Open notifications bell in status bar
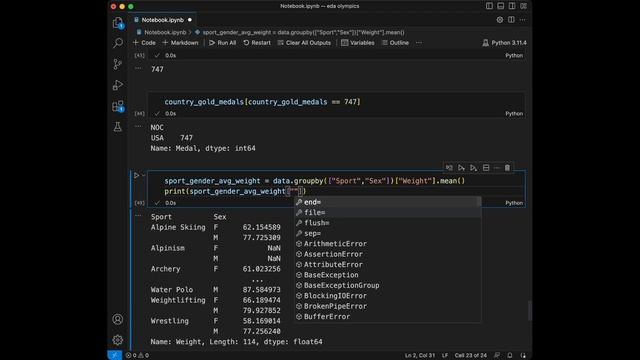 point(510,355)
